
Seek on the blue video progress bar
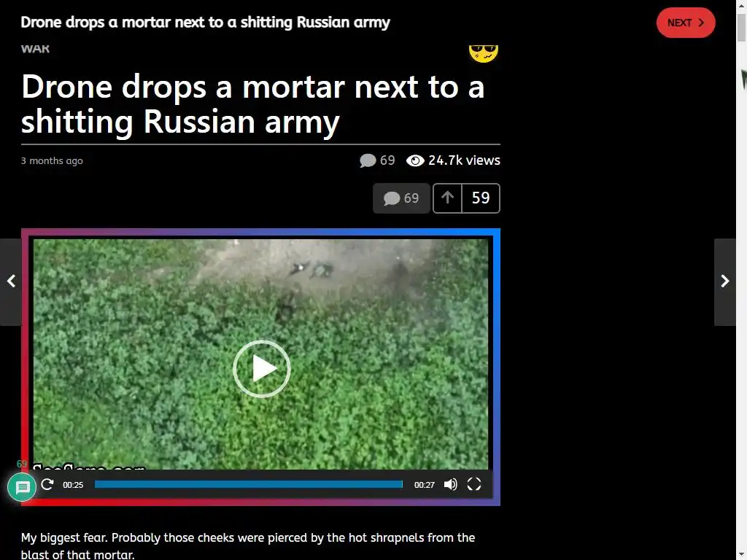248,484
